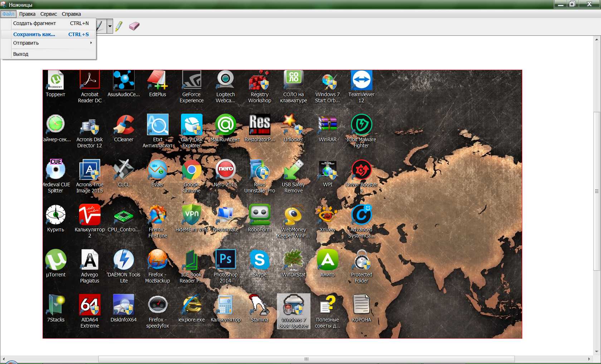Click the TeamViewer 12 icon

pyautogui.click(x=361, y=80)
